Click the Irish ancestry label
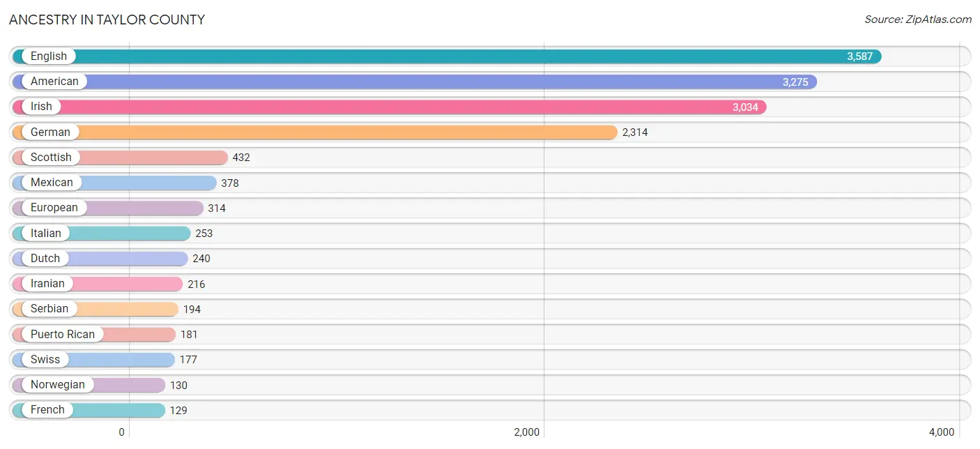This screenshot has width=980, height=449. (x=41, y=107)
